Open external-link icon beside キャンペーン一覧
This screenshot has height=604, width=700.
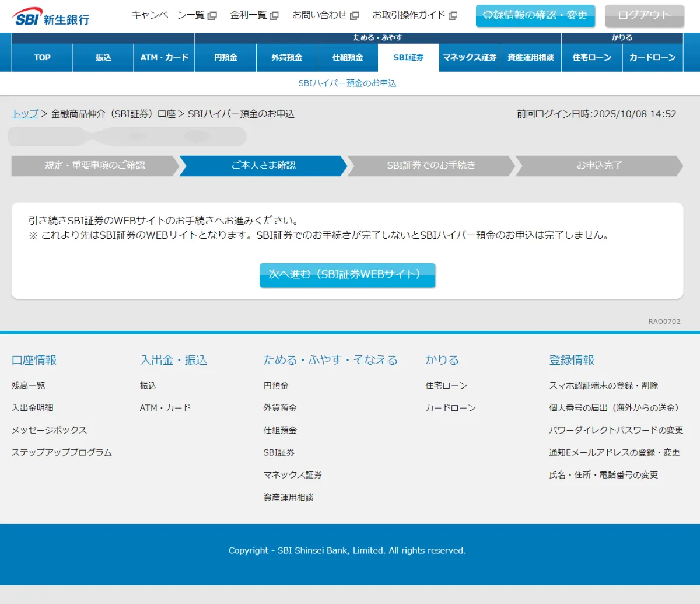pyautogui.click(x=212, y=16)
